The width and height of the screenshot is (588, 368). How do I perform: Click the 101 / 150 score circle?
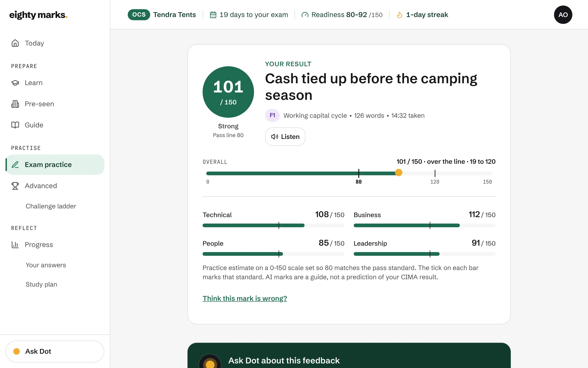coord(228,92)
